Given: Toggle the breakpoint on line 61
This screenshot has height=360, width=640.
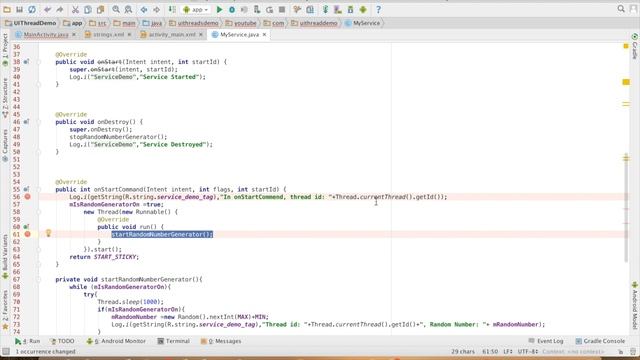Looking at the screenshot, I should point(27,234).
